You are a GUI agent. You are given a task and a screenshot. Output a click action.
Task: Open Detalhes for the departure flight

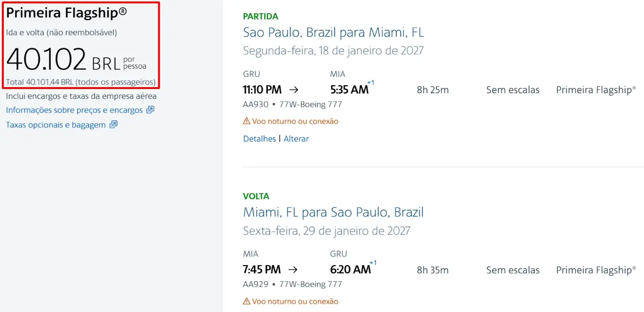pos(260,139)
